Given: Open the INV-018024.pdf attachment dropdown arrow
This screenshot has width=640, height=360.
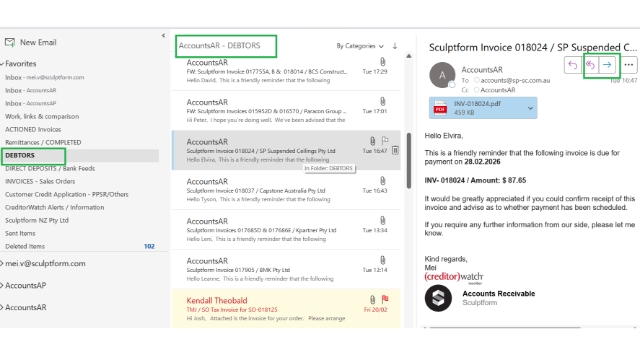Looking at the screenshot, I should pyautogui.click(x=530, y=108).
